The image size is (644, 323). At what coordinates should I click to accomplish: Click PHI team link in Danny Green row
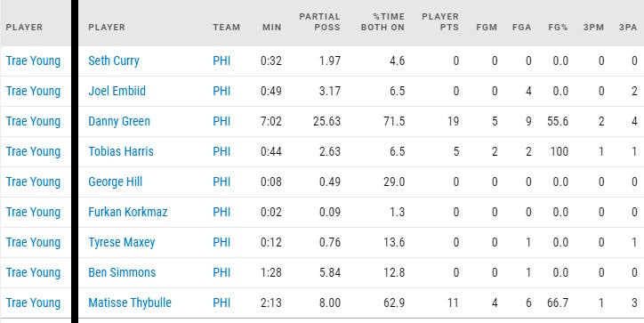(221, 121)
